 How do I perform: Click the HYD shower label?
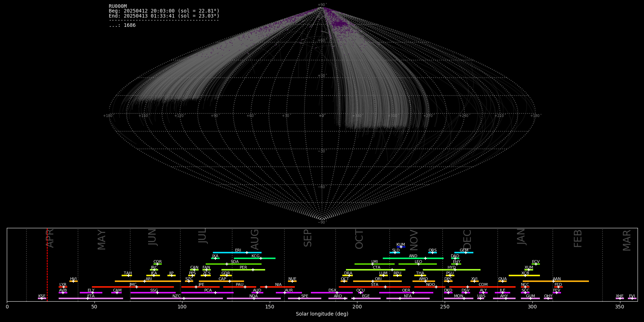(x=452, y=267)
